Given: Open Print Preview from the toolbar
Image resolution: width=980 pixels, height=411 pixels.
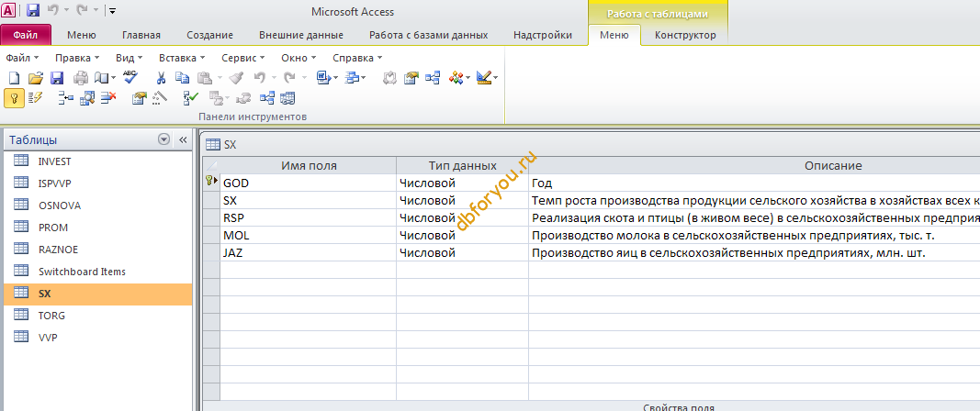Looking at the screenshot, I should (x=101, y=78).
